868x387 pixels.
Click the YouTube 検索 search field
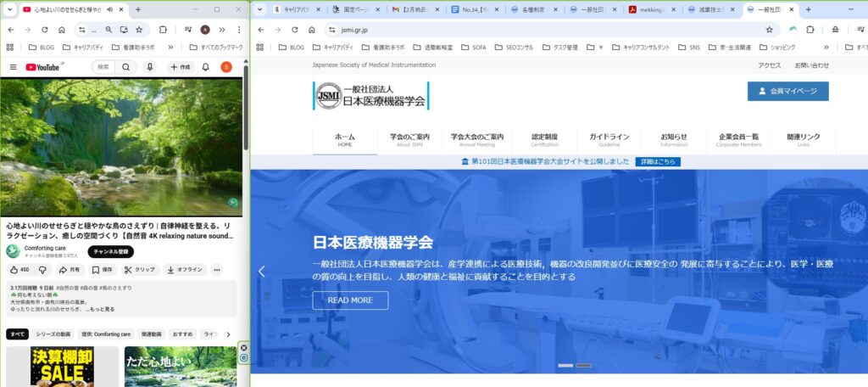(104, 67)
